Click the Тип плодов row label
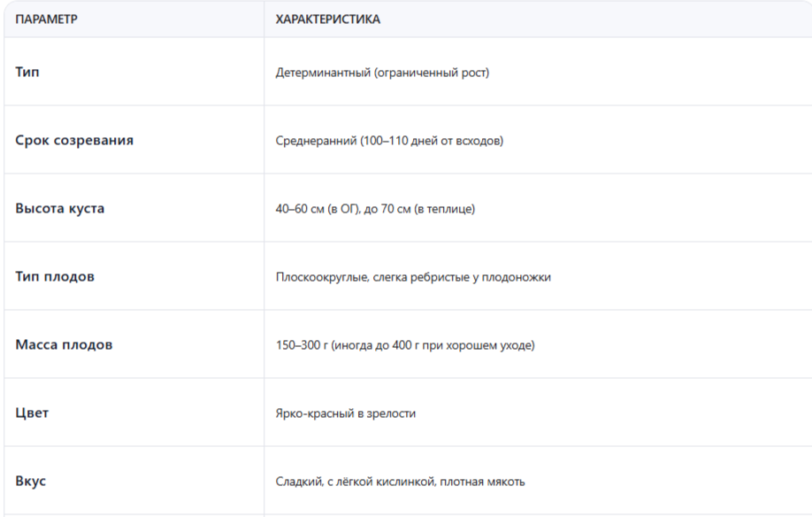812x517 pixels. [55, 276]
